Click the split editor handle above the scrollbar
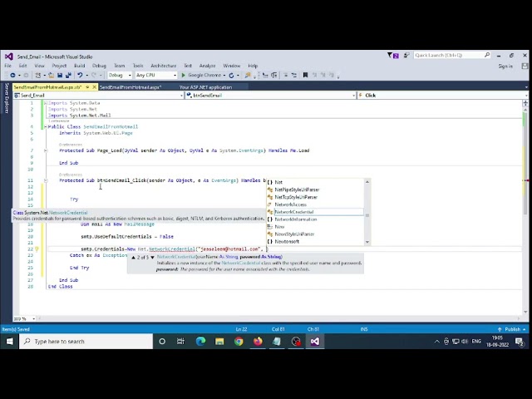 tap(525, 102)
